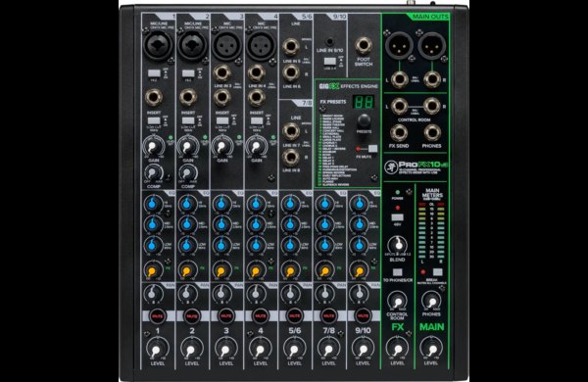Toggle the channel 3 LOW CUT switch
The image size is (588, 382).
point(222,120)
